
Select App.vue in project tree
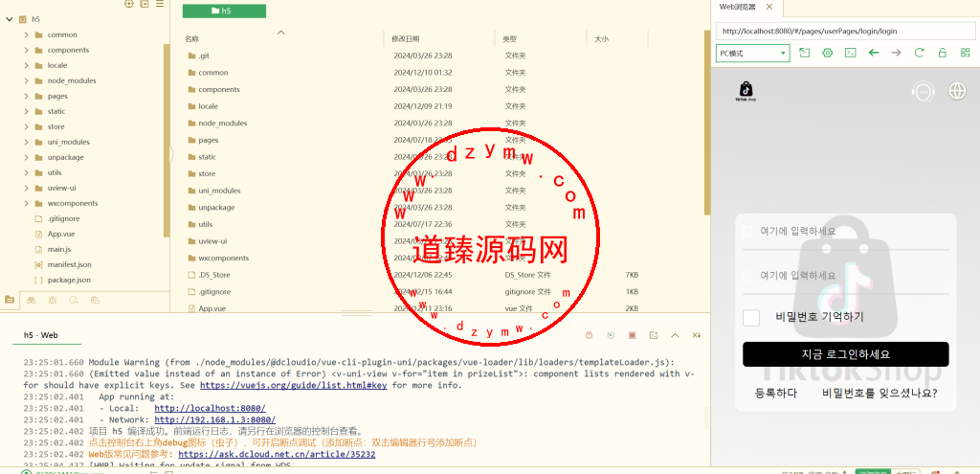click(x=61, y=234)
